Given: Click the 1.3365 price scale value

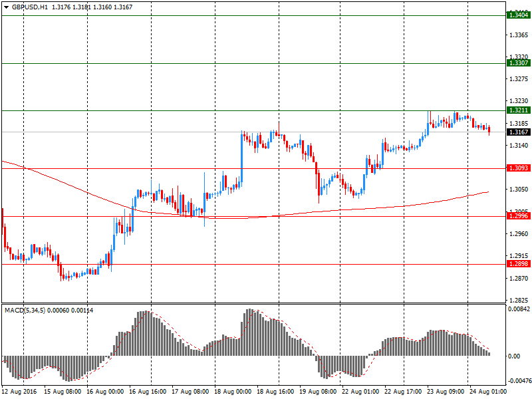Looking at the screenshot, I should (519, 35).
